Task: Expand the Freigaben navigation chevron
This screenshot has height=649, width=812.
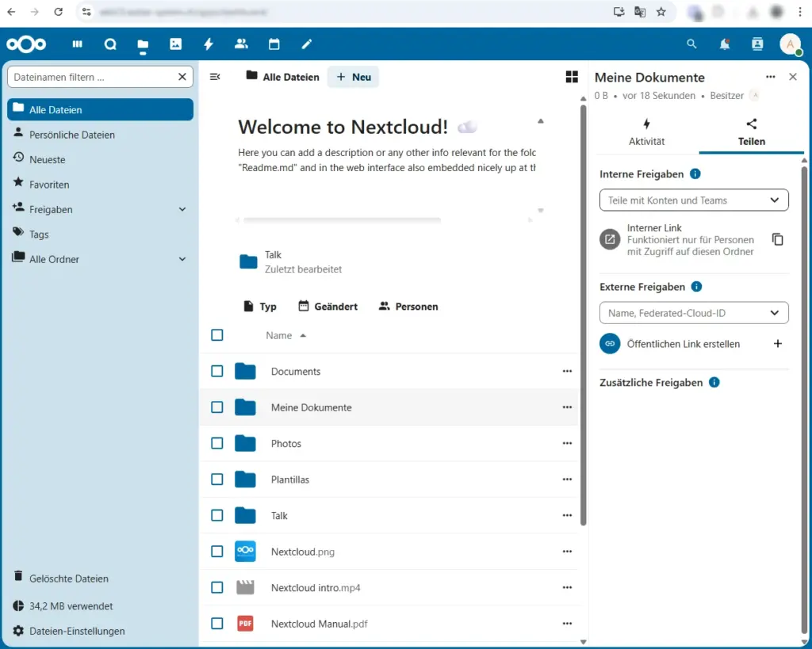Action: point(182,210)
